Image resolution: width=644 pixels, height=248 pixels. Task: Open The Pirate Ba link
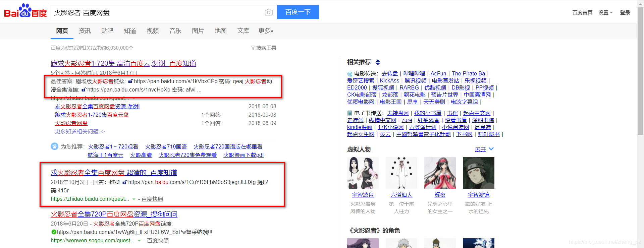(x=468, y=73)
